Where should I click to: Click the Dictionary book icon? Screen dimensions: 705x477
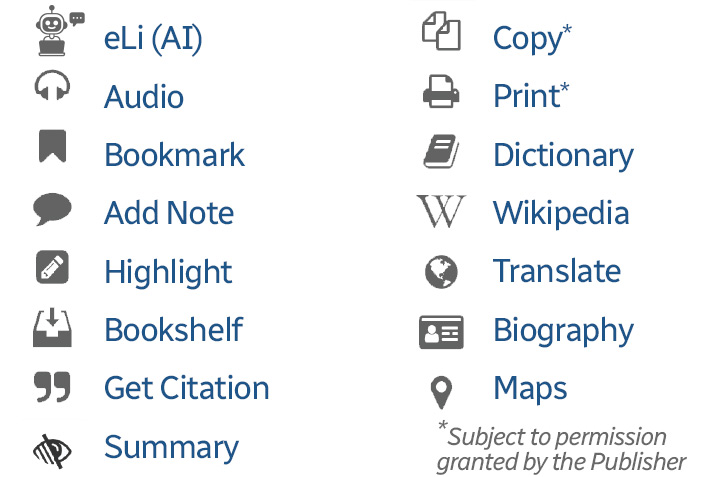(441, 152)
